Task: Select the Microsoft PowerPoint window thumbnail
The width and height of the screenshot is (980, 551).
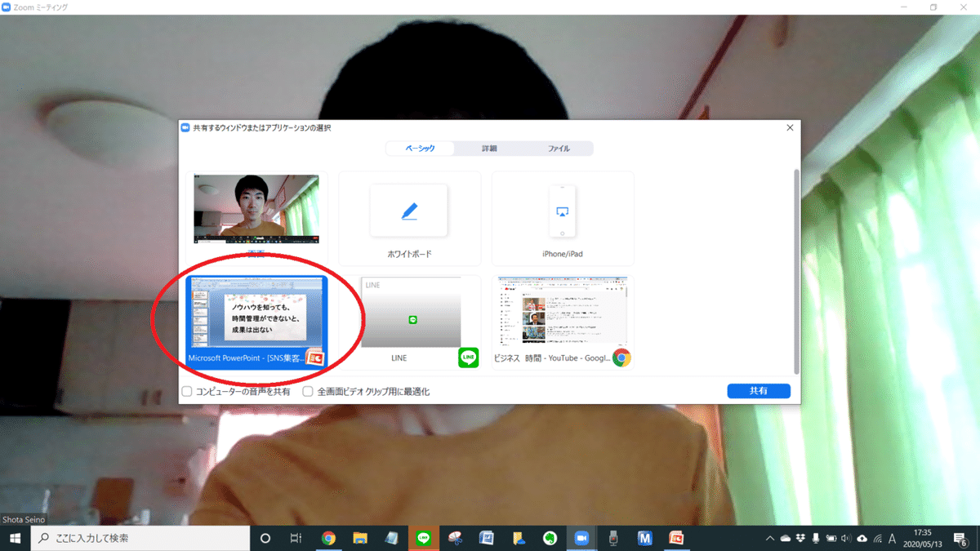Action: (x=257, y=322)
